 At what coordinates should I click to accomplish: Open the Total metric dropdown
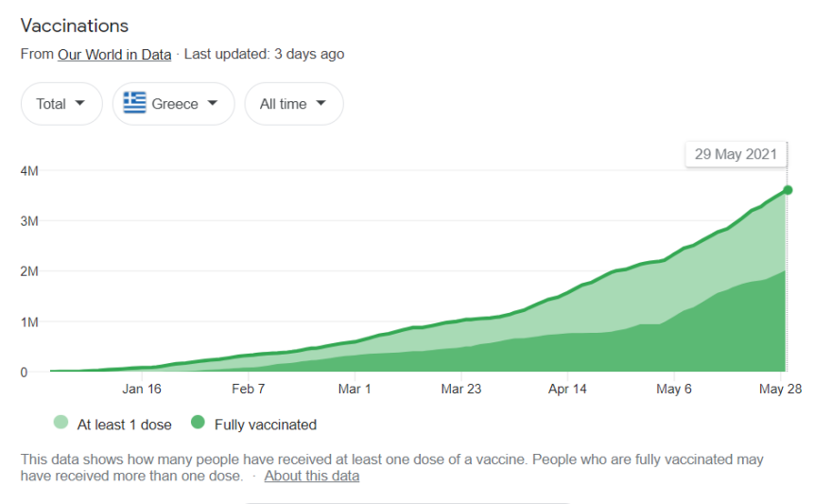61,104
